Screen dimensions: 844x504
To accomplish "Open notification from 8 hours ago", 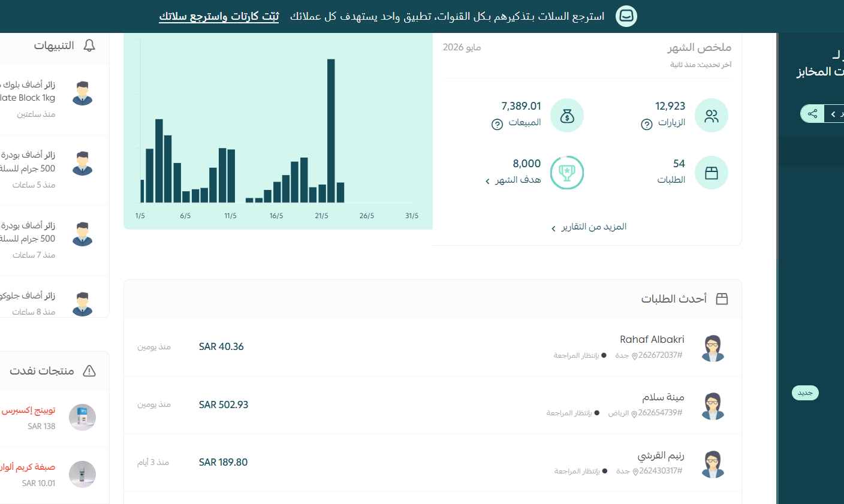I will 55,296.
